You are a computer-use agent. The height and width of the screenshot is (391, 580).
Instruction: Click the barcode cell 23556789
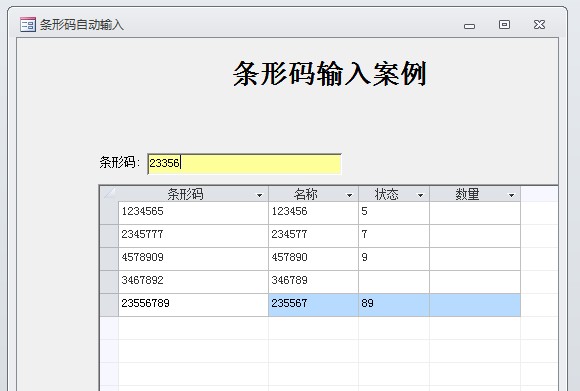[x=193, y=305]
